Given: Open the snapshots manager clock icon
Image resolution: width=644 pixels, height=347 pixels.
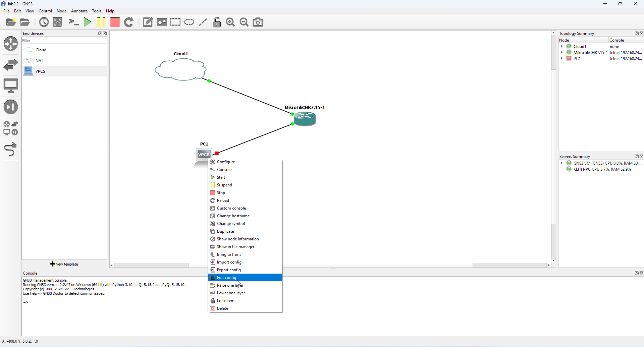Looking at the screenshot, I should pyautogui.click(x=44, y=22).
